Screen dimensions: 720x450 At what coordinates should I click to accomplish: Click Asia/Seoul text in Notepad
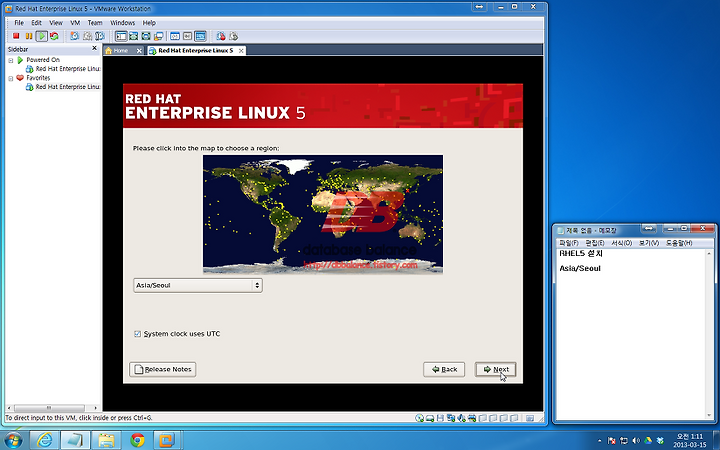pos(580,268)
